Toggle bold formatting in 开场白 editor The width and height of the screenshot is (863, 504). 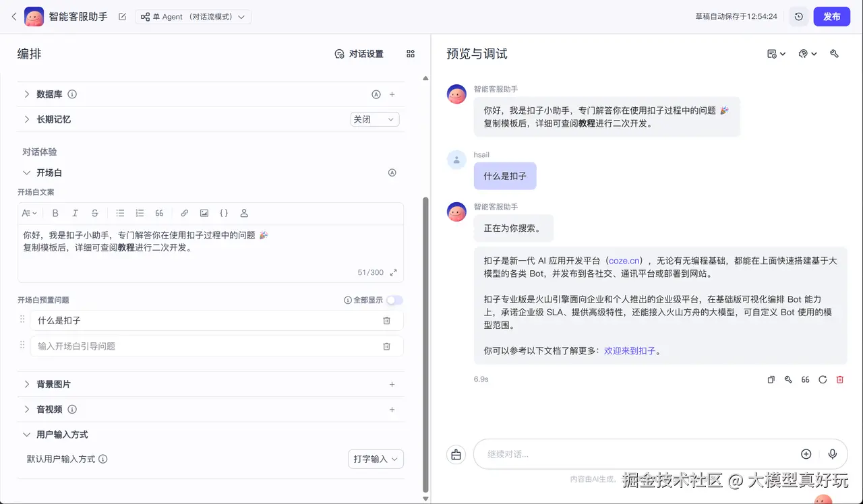[55, 213]
